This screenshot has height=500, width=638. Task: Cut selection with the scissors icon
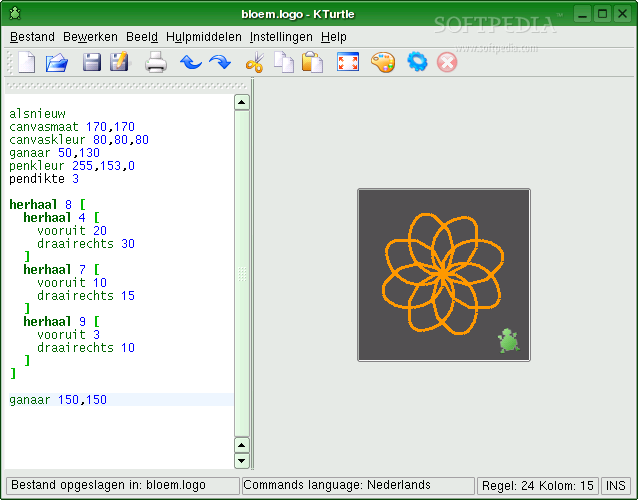click(x=254, y=62)
